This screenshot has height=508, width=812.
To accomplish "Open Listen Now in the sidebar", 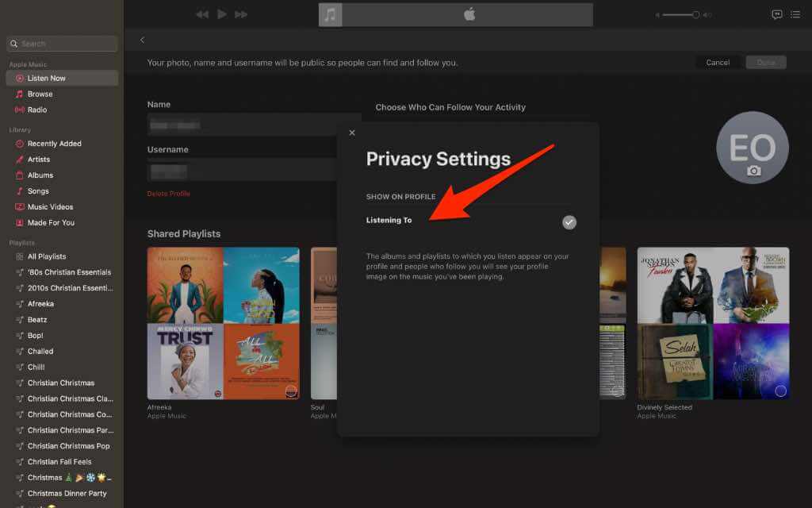I will point(47,78).
